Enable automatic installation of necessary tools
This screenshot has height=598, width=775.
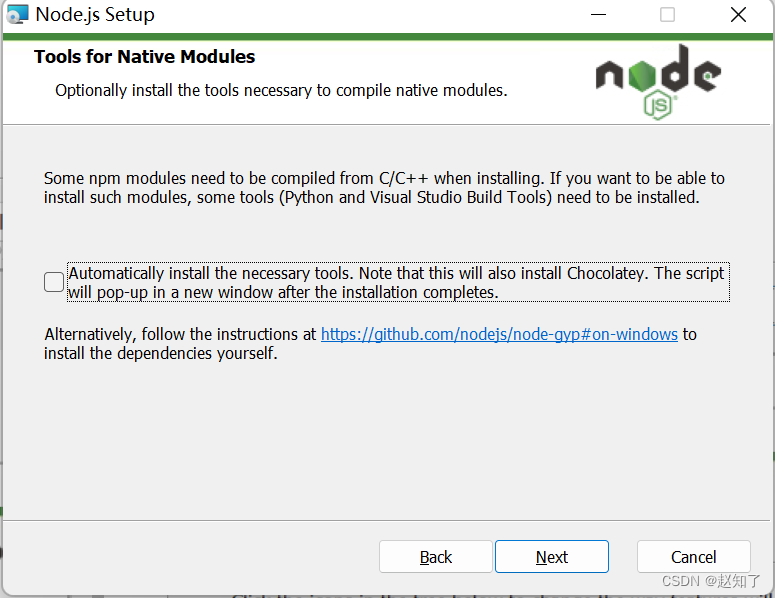54,283
